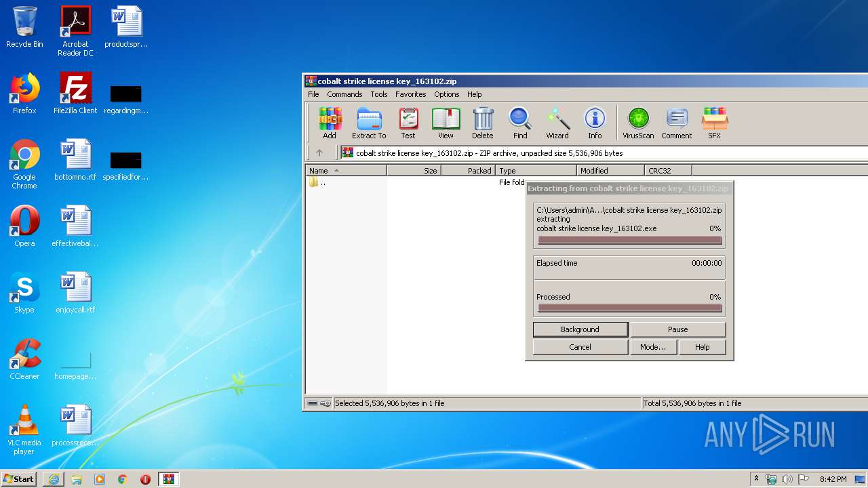Open effectivebal... document on desktop

coord(75,226)
